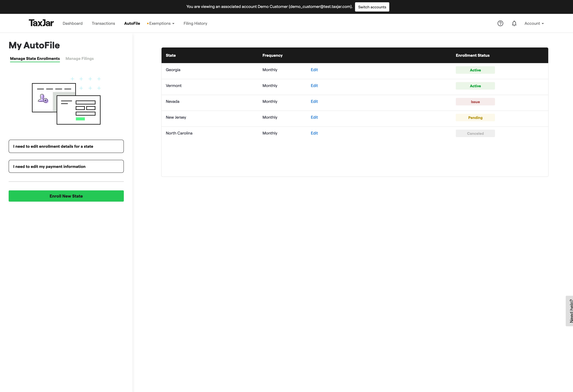
Task: Click the enrollment illustration graphic
Action: 66,101
